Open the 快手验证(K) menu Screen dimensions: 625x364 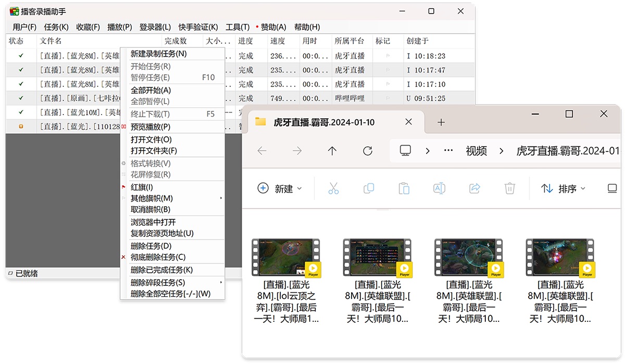click(x=198, y=27)
